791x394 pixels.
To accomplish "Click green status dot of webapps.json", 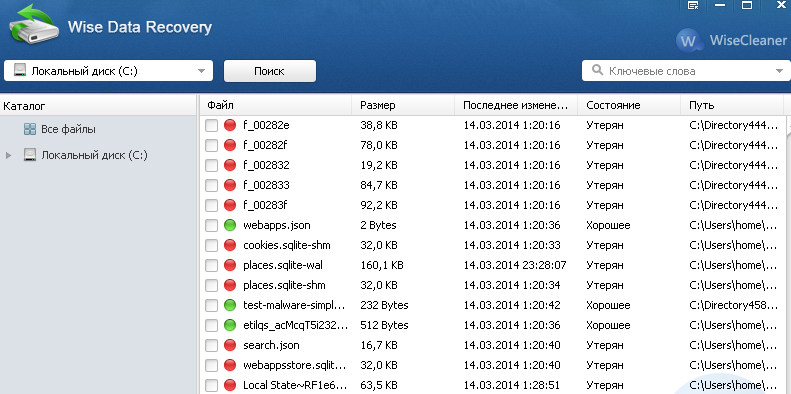I will [x=230, y=225].
